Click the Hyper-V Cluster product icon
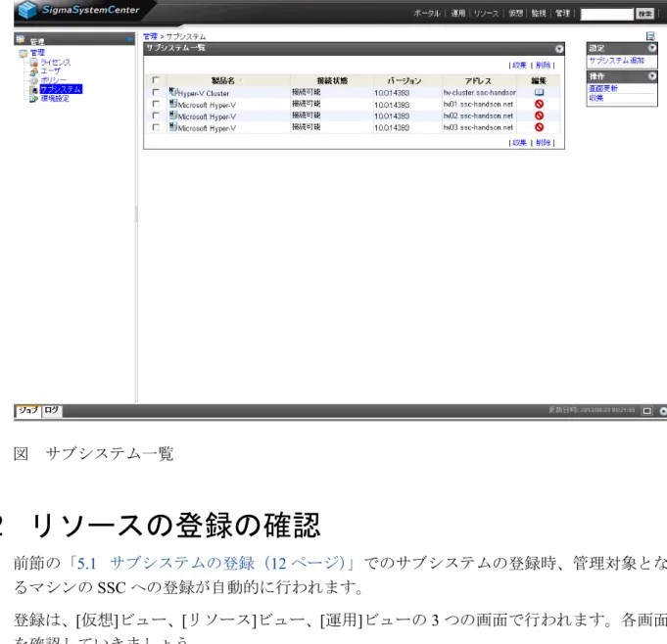667x644 pixels. [x=173, y=91]
